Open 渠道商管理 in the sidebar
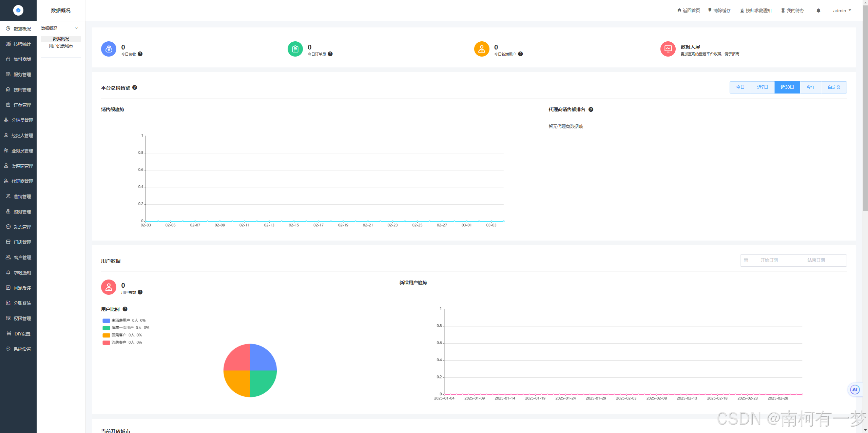The width and height of the screenshot is (868, 433). click(18, 166)
